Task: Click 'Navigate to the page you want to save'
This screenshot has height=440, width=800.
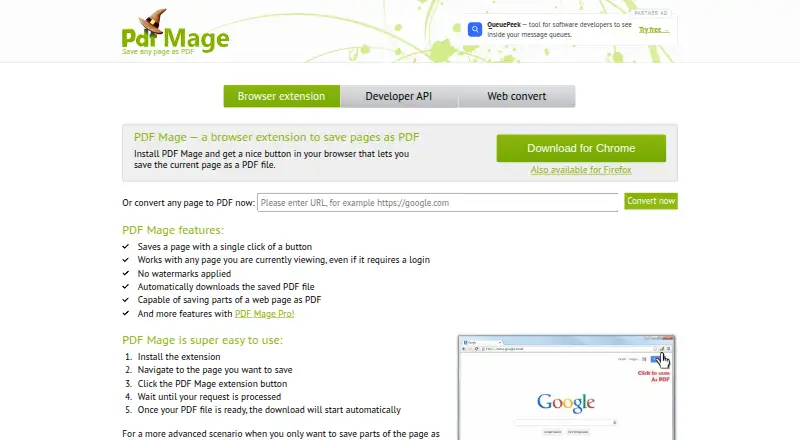Action: pos(215,370)
